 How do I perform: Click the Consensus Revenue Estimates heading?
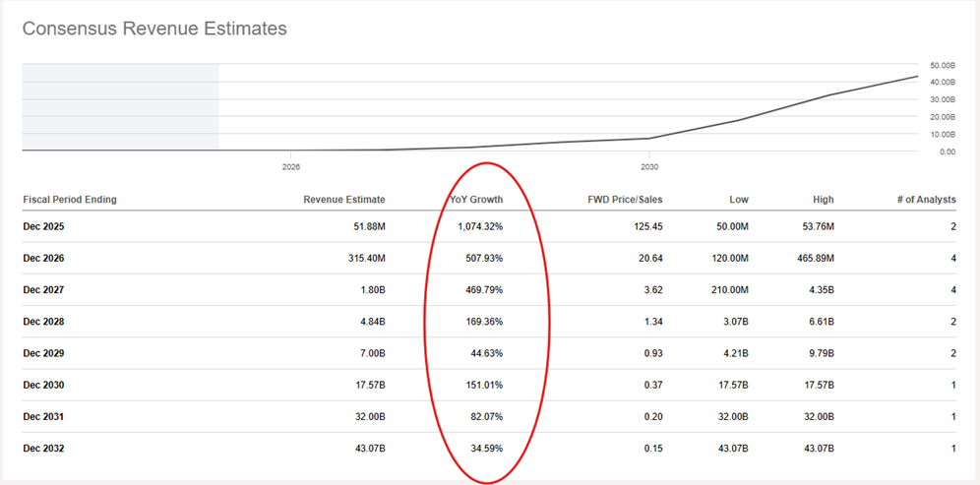(154, 29)
